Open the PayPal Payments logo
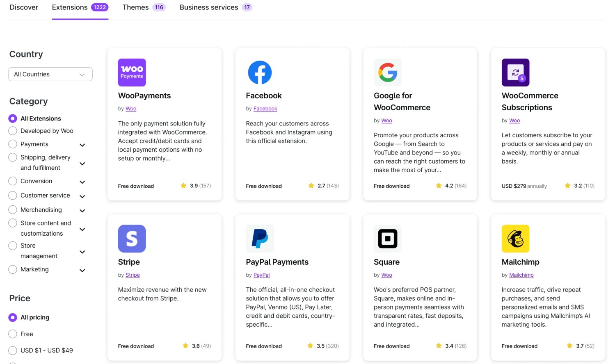 point(260,239)
